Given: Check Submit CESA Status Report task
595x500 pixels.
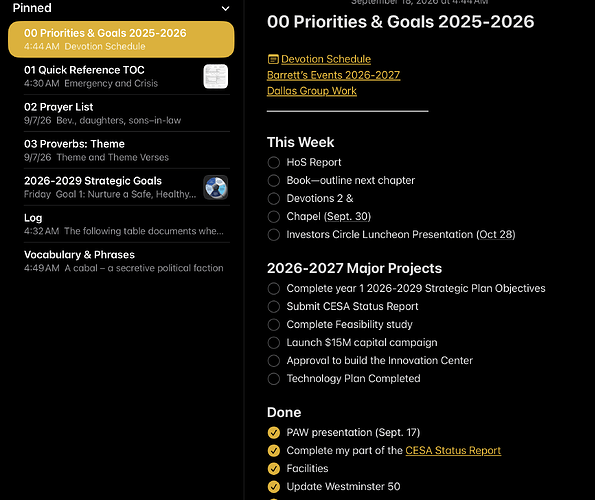Looking at the screenshot, I should click(x=274, y=307).
